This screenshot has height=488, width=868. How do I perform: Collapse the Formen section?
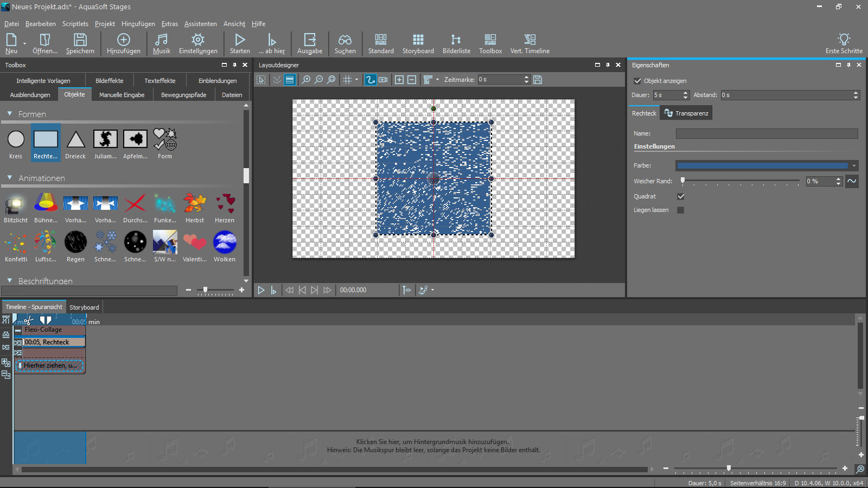pos(10,114)
